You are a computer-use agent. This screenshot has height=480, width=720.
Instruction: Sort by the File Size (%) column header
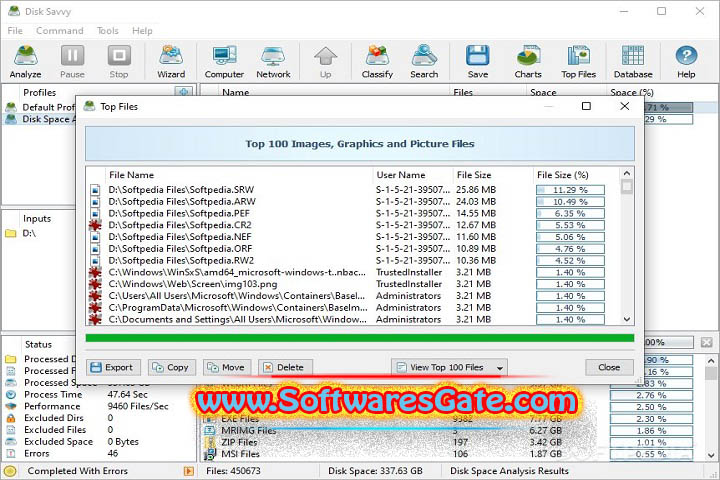click(x=562, y=175)
